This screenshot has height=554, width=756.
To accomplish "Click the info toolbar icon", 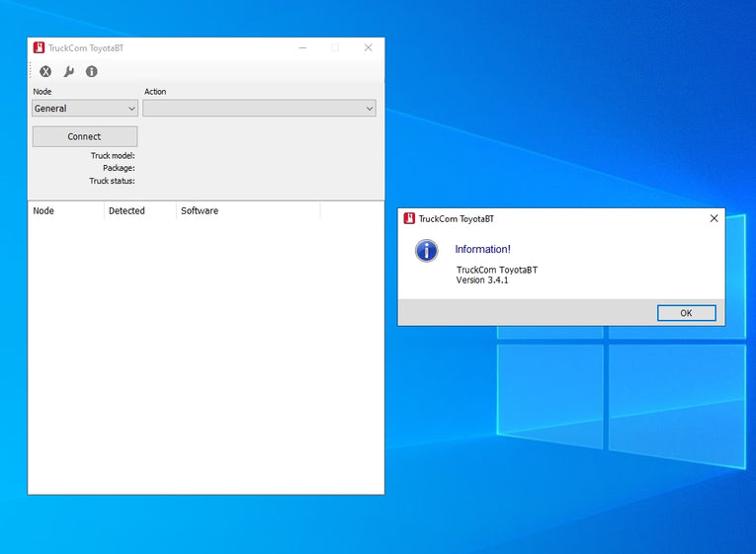I will pos(92,71).
